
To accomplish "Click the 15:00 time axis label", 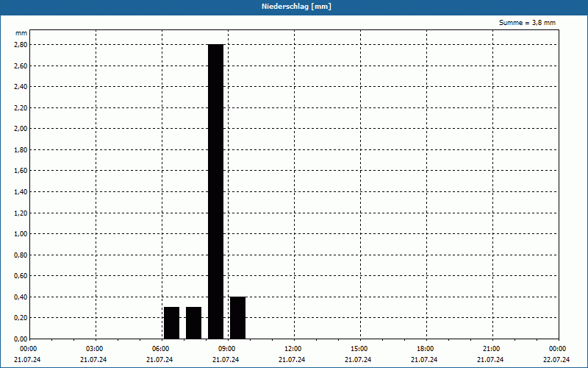I will (x=359, y=349).
